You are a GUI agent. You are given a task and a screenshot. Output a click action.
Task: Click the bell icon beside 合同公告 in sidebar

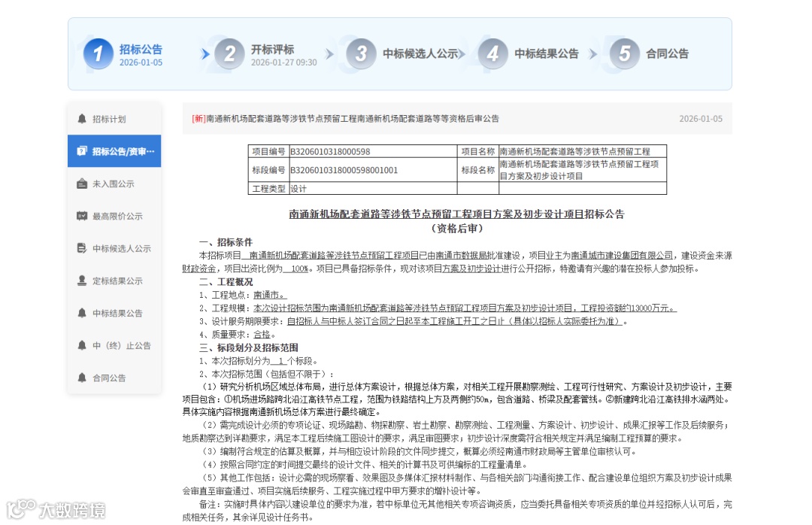tap(82, 378)
